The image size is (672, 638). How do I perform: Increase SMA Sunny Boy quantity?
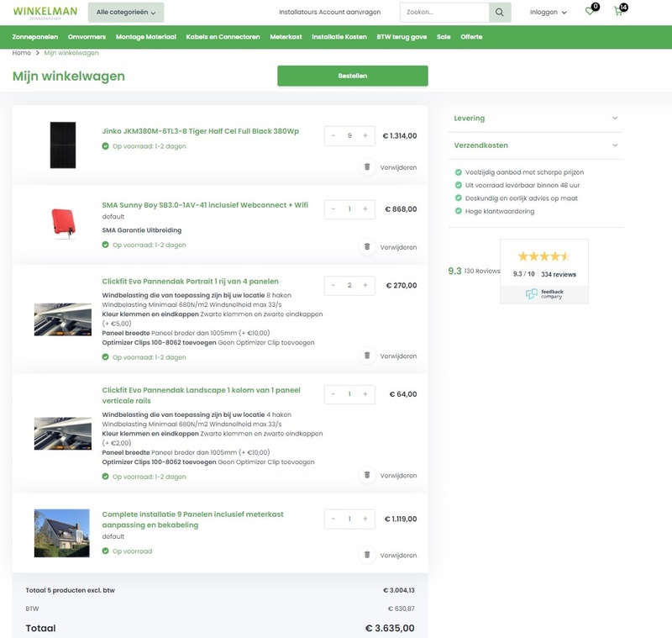365,208
